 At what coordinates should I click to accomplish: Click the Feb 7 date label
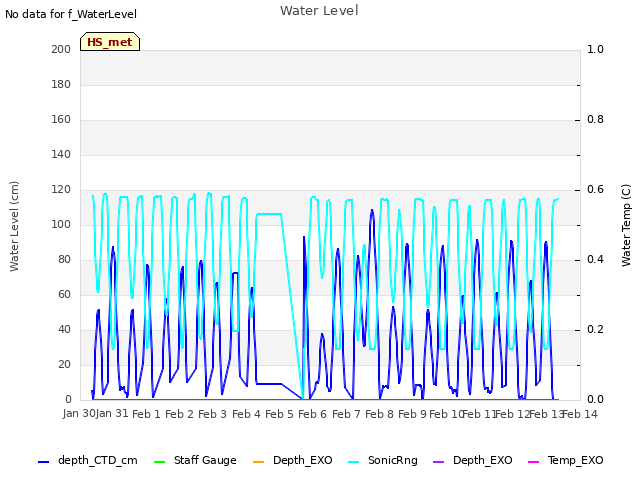[346, 414]
